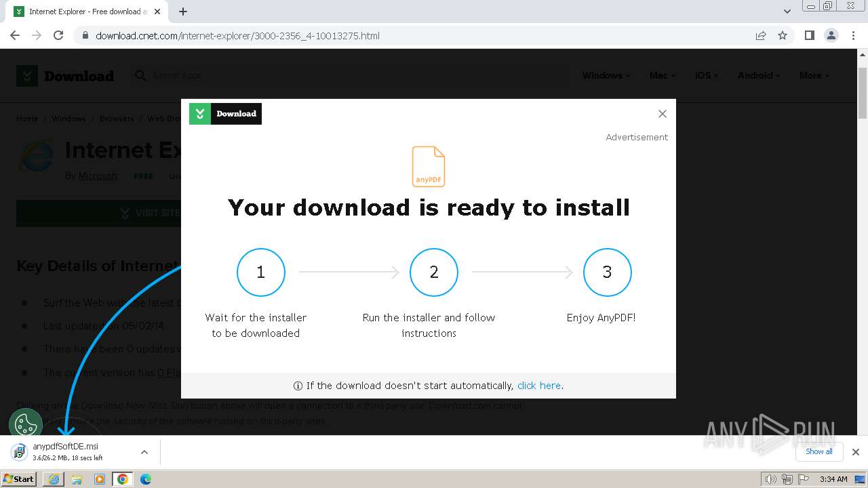Toggle the browser side panel
868x488 pixels.
pos(809,35)
